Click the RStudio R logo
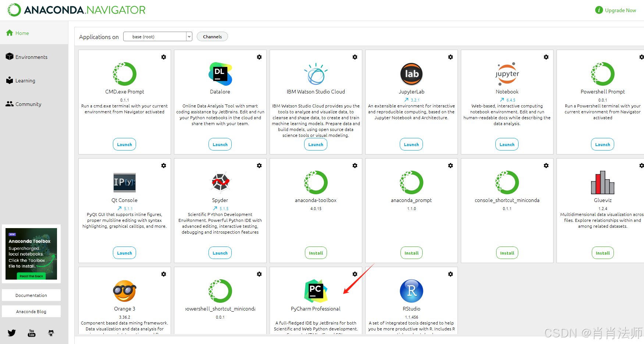Viewport: 644px width, 344px height. tap(412, 291)
